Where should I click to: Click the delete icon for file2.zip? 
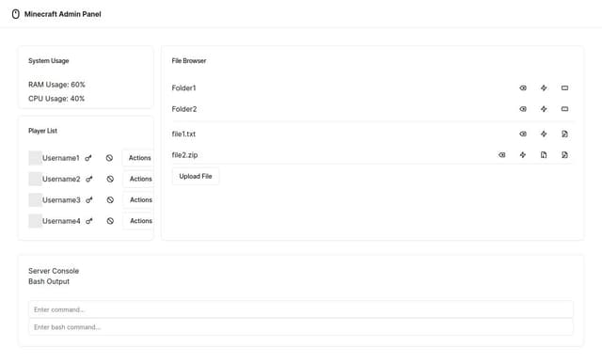tap(501, 155)
